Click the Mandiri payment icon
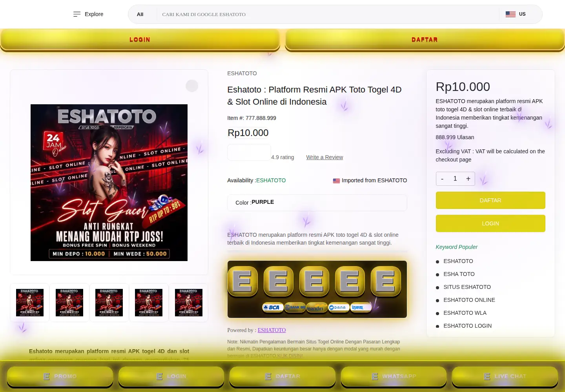The height and width of the screenshot is (392, 565). (317, 307)
